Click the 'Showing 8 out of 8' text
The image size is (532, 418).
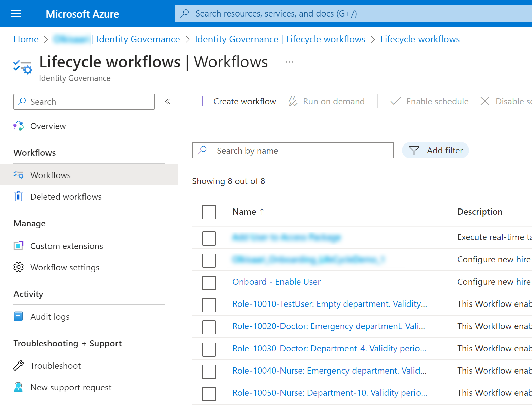click(229, 181)
